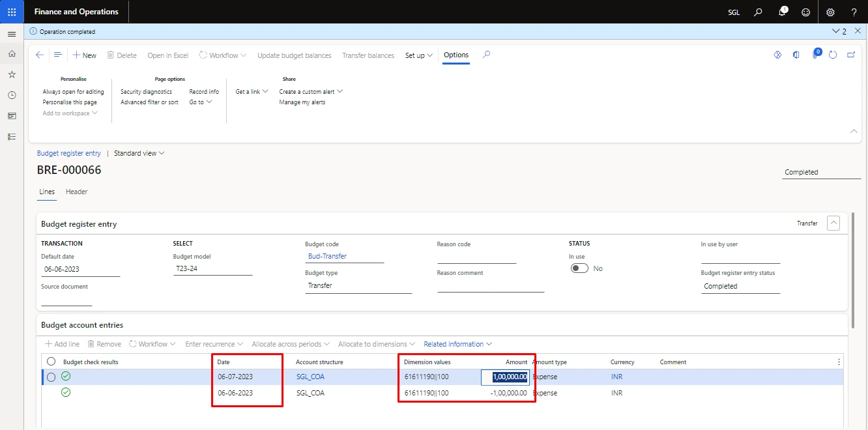Viewport: 868px width, 430px height.
Task: Open the Workflow dropdown in action pane
Action: pos(223,55)
